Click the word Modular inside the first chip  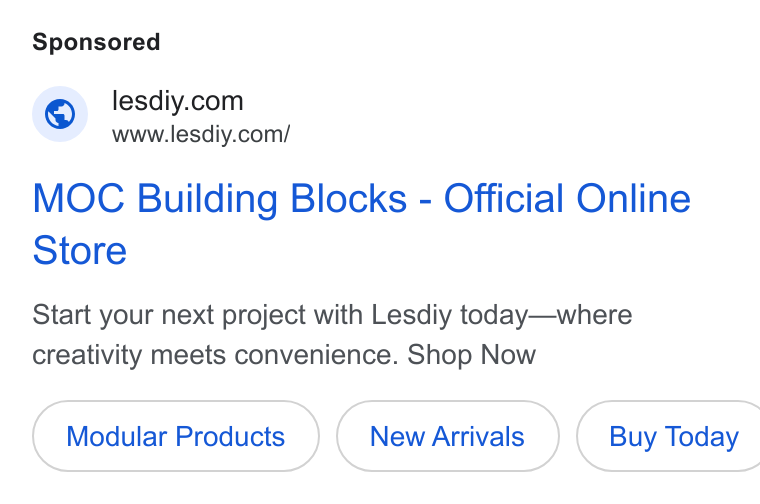(117, 436)
